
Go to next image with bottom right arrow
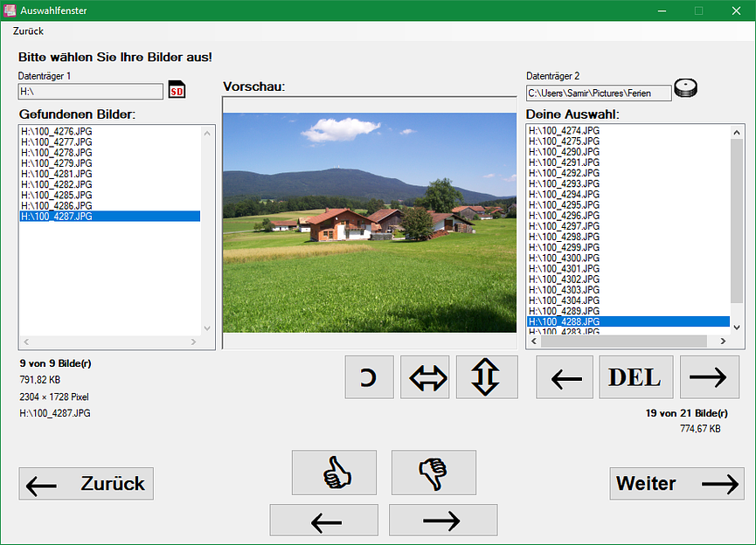[x=442, y=520]
